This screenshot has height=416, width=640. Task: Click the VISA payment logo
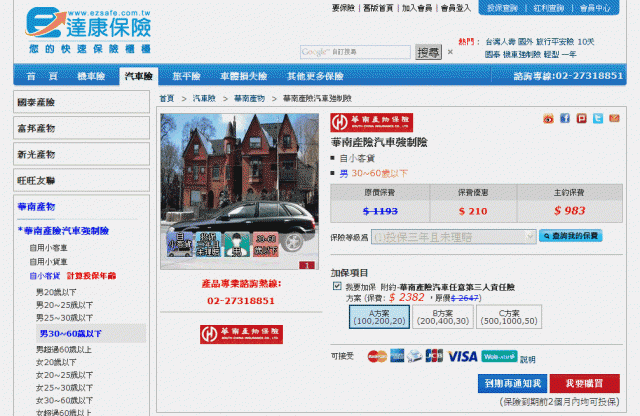[x=462, y=356]
